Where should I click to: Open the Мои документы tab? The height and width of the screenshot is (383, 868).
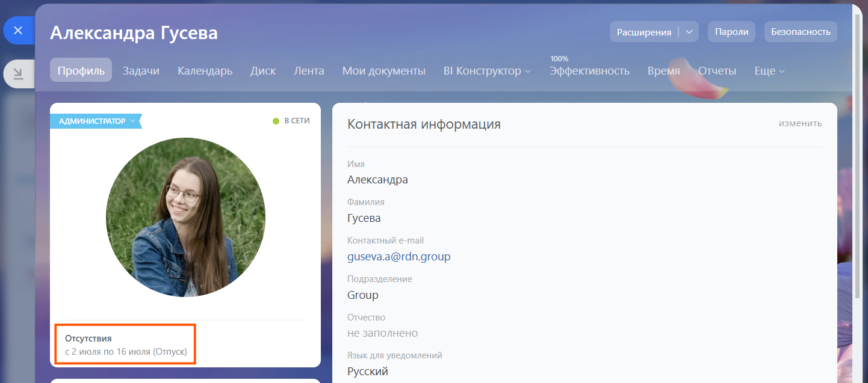coord(383,70)
